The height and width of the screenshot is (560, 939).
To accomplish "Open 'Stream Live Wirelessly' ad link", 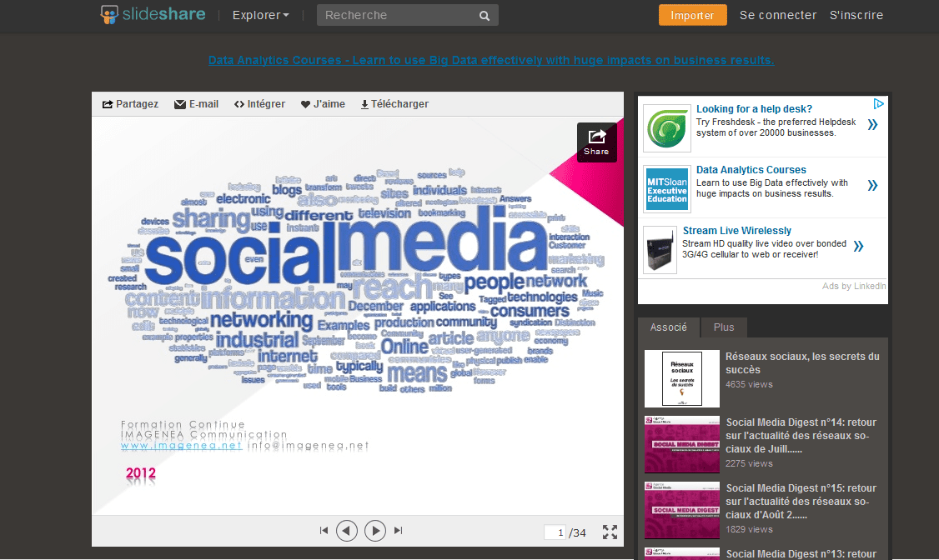I will click(x=736, y=231).
